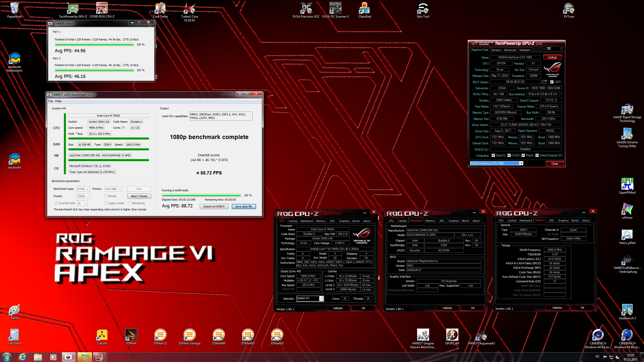Click GPU-Z BIOS export share icon
The width and height of the screenshot is (644, 362).
[x=544, y=82]
